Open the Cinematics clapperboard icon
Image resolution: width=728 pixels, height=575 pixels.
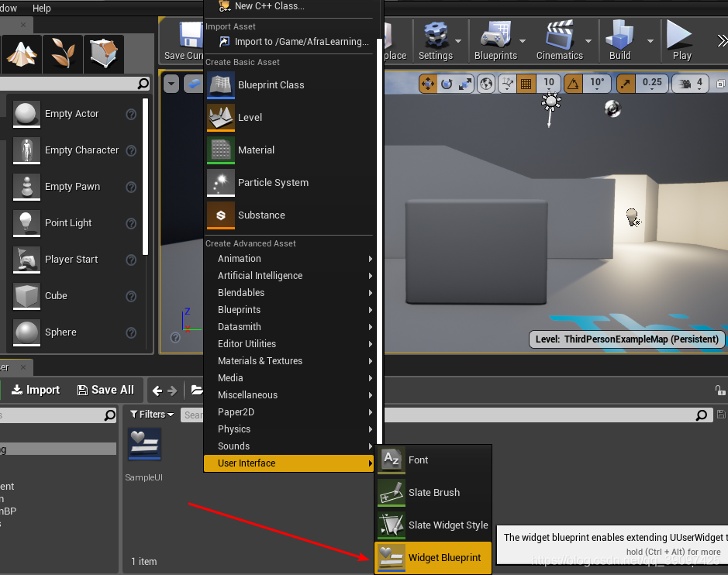tap(560, 36)
